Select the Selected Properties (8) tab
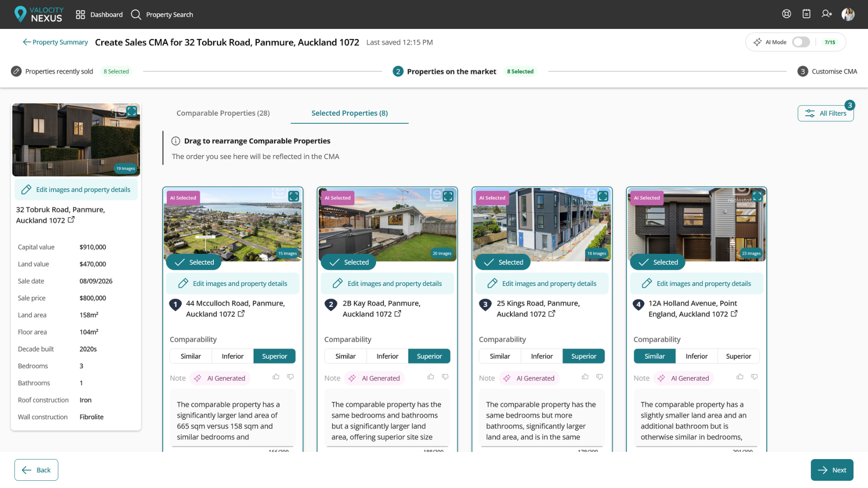Image resolution: width=868 pixels, height=488 pixels. tap(349, 113)
